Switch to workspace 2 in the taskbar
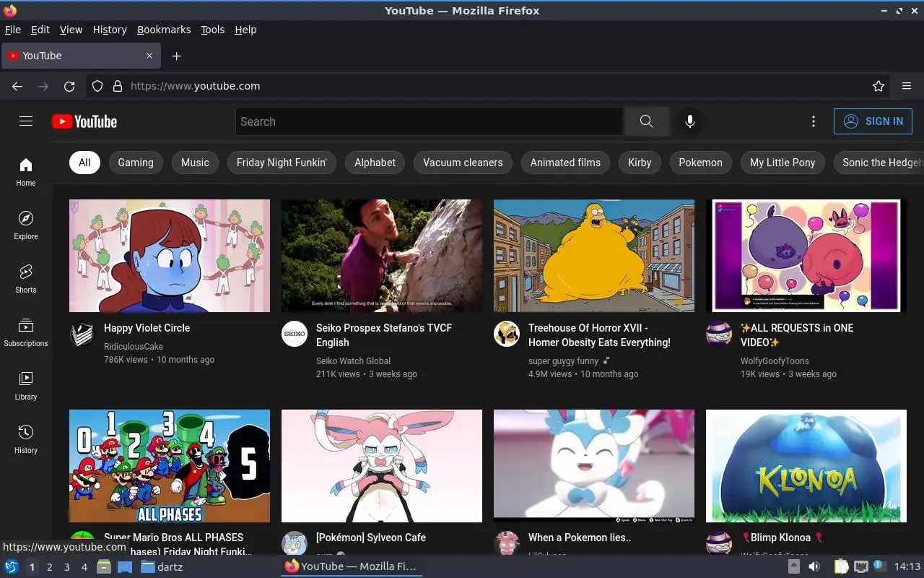This screenshot has height=578, width=924. (x=49, y=567)
